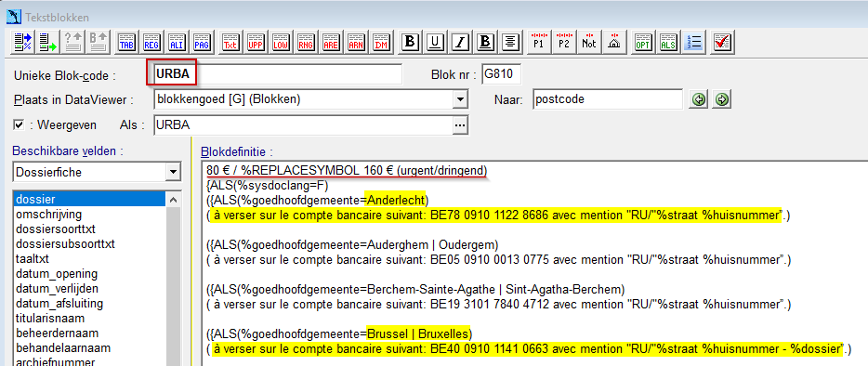Click the red RNG toolbar icon
Screen dimensions: 868x366
coord(306,42)
